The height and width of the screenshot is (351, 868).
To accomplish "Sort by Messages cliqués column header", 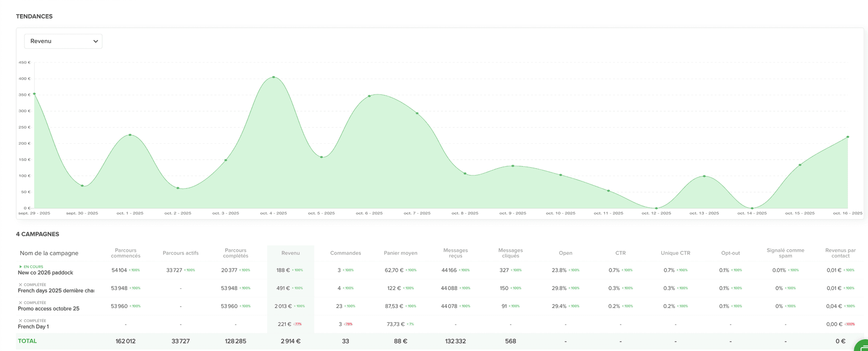I will coord(510,253).
